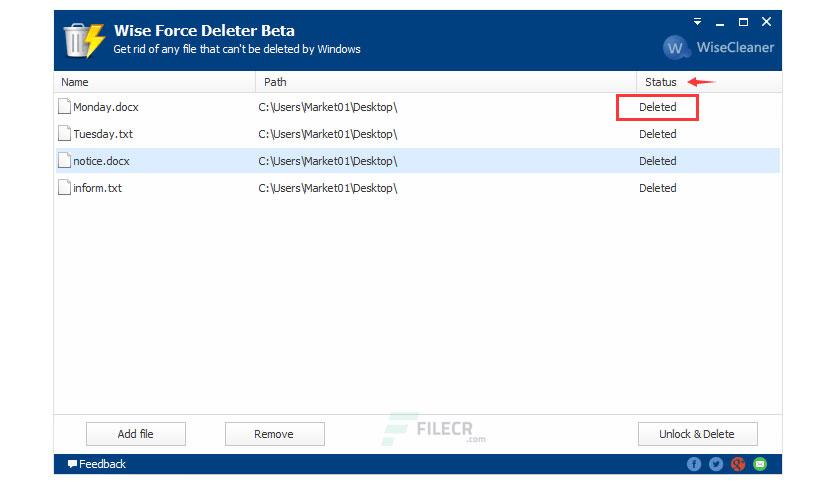
Task: Click the Tuesday.txt file icon
Action: tap(65, 133)
